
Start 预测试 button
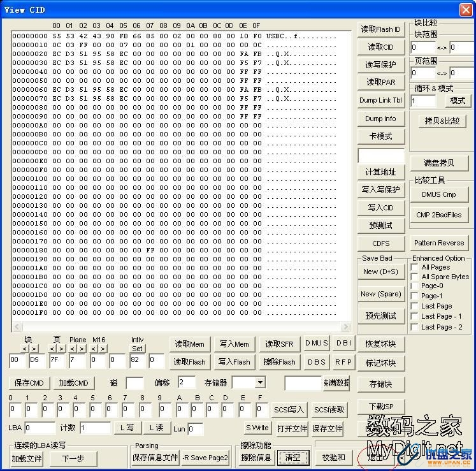coord(381,226)
